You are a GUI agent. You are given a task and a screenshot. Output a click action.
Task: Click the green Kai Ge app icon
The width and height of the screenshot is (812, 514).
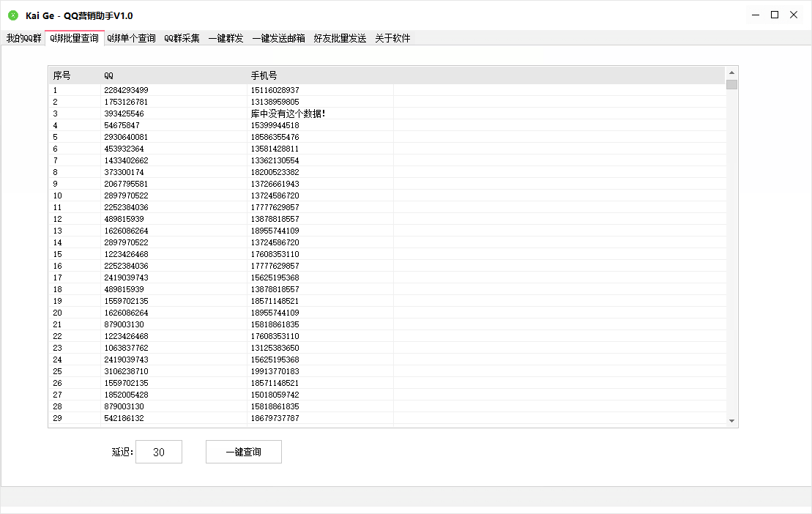(13, 15)
